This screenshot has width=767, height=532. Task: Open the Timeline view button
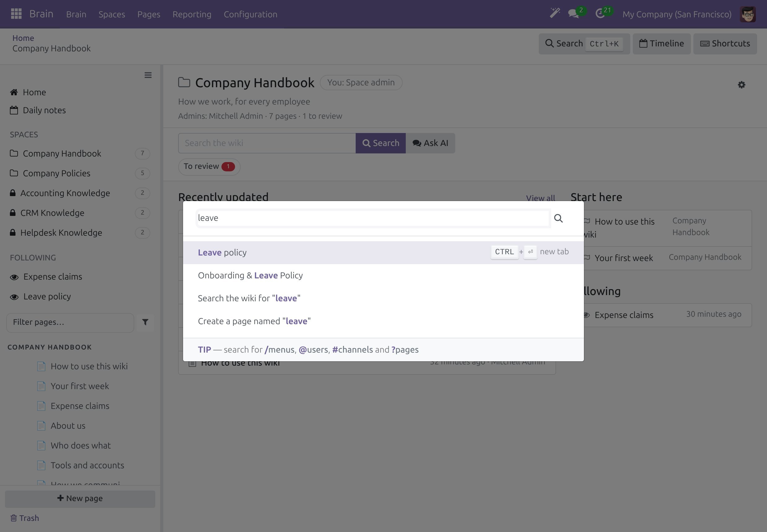coord(661,44)
